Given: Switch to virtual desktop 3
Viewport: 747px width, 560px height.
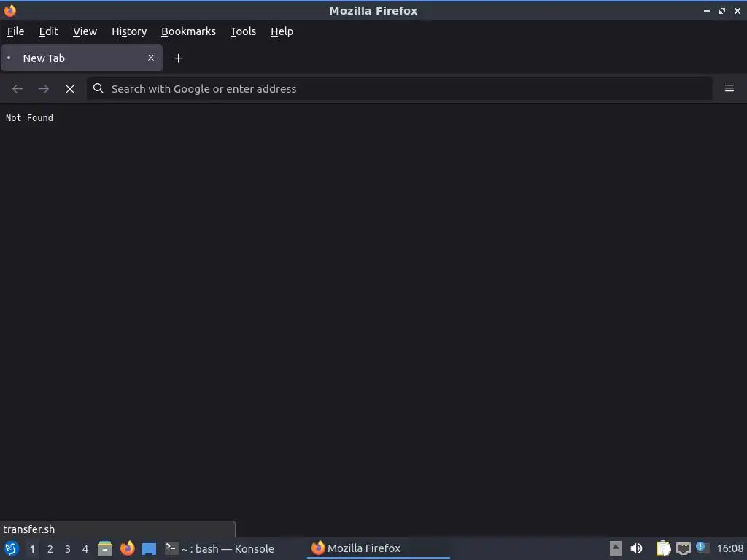Looking at the screenshot, I should pyautogui.click(x=68, y=549).
